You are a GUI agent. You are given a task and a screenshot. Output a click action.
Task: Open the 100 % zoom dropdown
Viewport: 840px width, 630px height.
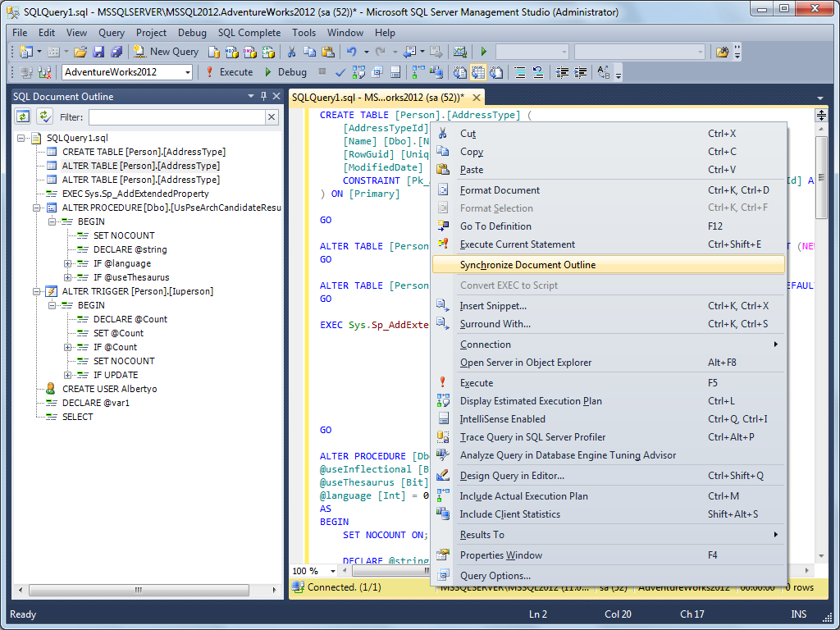[x=332, y=571]
